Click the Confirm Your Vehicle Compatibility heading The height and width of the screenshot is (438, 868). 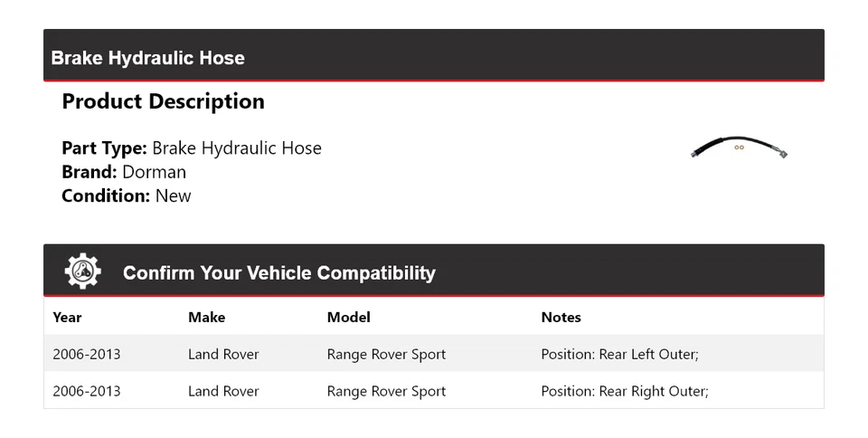(278, 272)
